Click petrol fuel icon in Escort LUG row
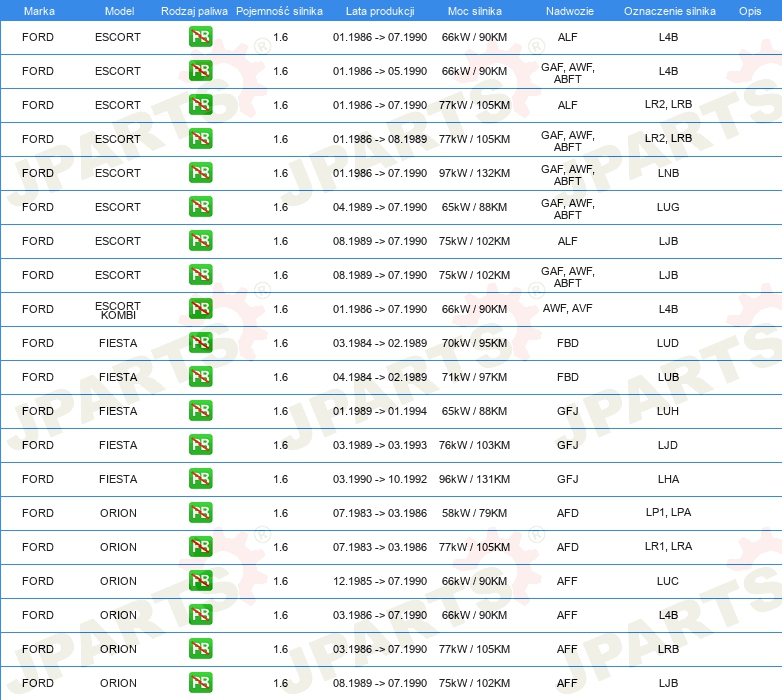 coord(200,206)
